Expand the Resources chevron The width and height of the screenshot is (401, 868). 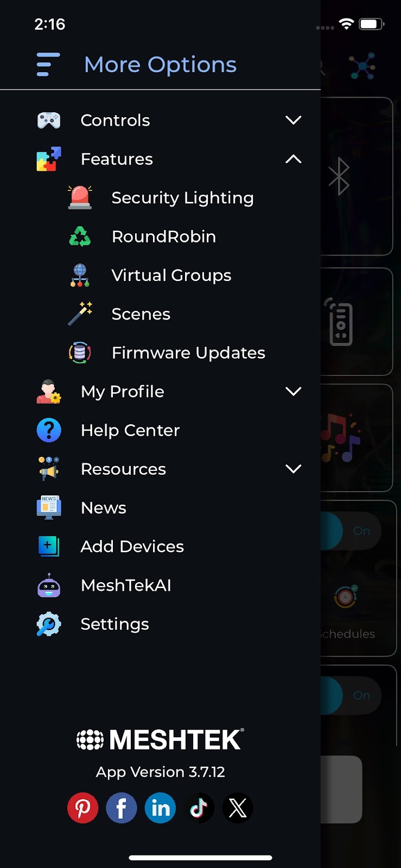coord(293,469)
